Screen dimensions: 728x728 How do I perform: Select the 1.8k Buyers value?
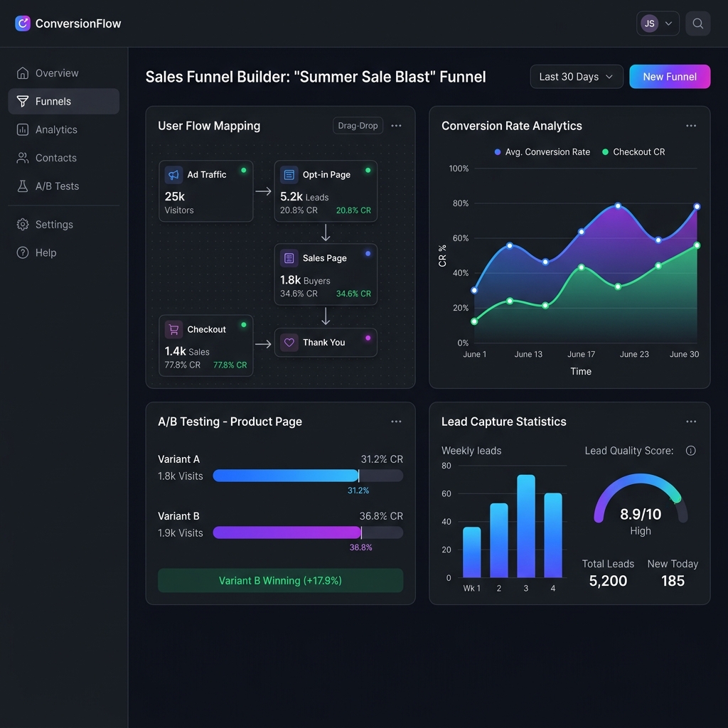[305, 280]
